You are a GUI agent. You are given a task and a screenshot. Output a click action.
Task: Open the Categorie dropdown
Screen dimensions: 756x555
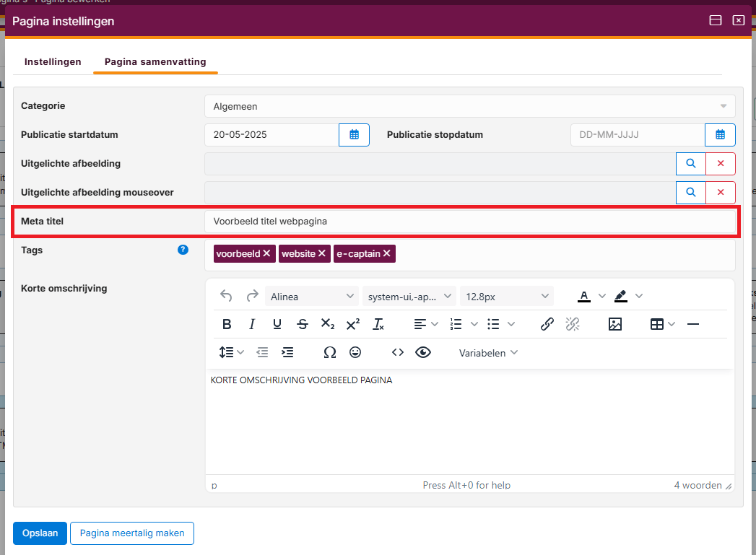tap(469, 106)
